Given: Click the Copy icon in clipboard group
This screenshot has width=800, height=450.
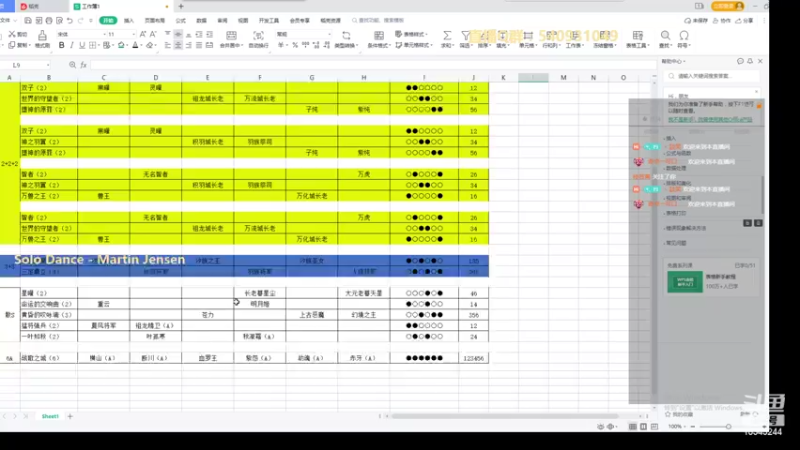Looking at the screenshot, I should point(12,45).
